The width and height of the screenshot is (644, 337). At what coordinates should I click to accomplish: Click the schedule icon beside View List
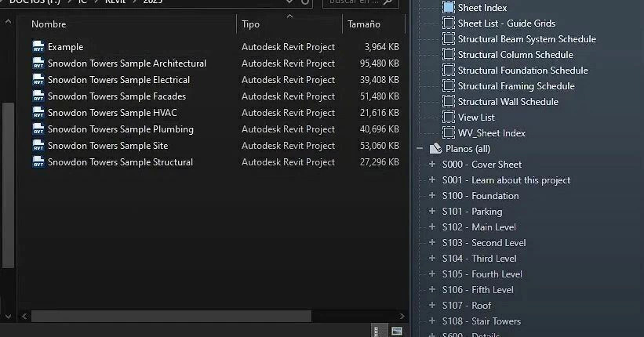point(449,117)
